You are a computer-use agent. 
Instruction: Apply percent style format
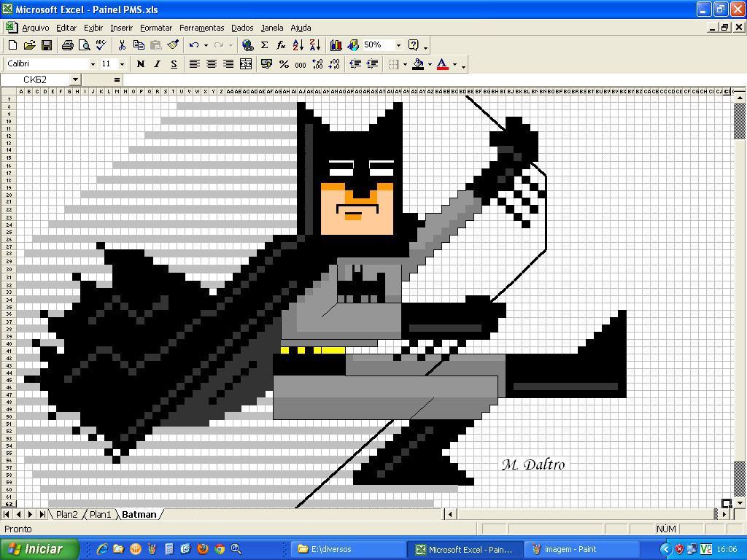[284, 64]
